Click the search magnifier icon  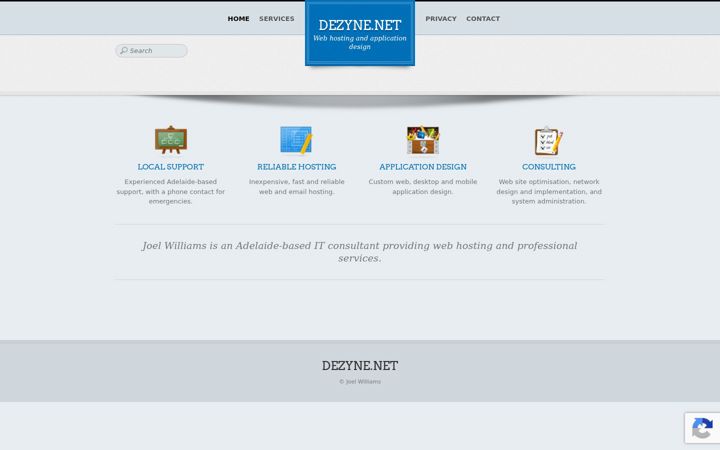point(124,51)
